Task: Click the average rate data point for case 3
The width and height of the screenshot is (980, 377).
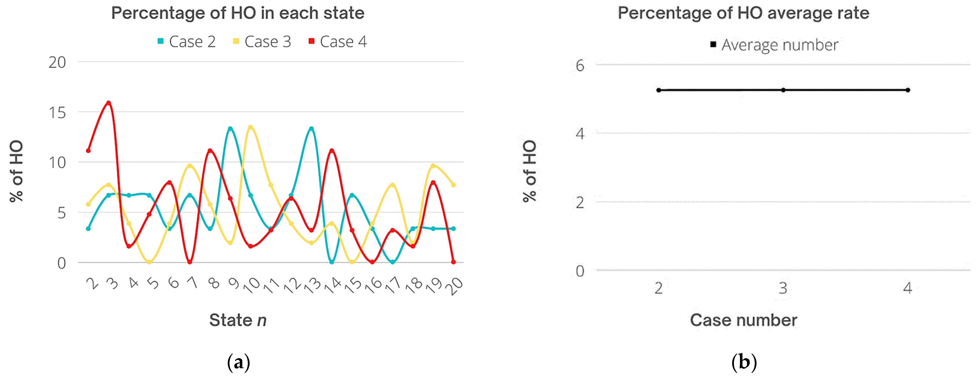Action: click(783, 90)
